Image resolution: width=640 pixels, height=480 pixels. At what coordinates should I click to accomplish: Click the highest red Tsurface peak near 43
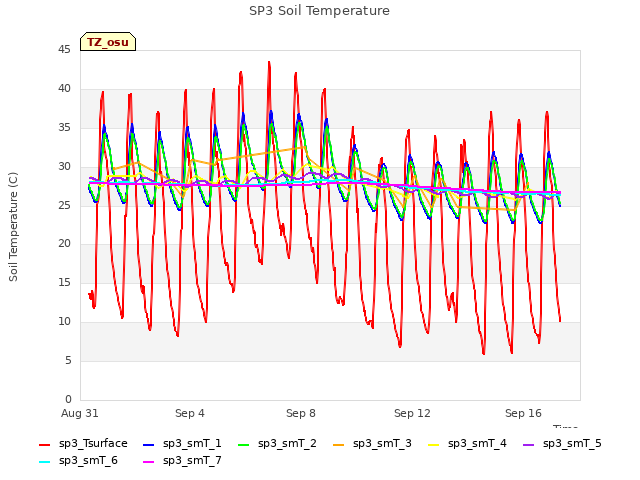[x=269, y=62]
